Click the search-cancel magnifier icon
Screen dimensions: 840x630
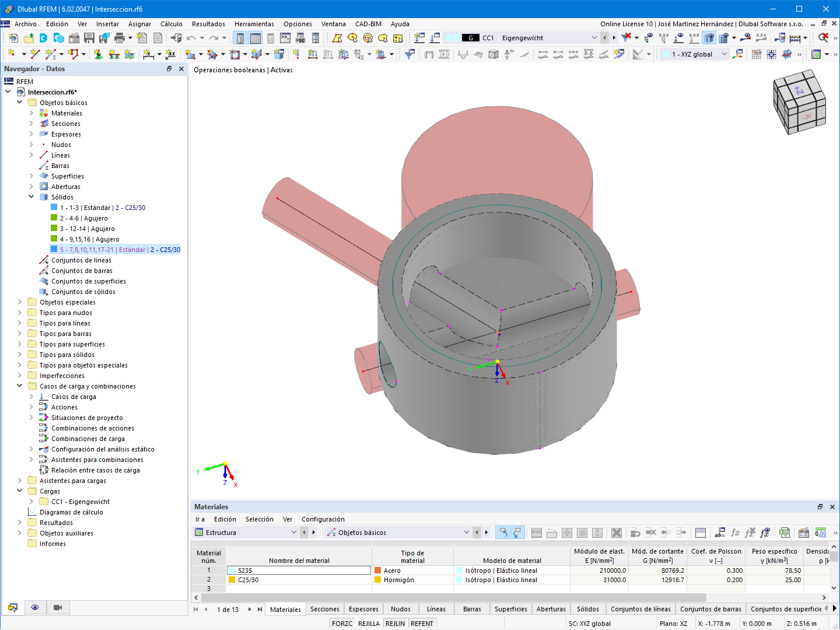click(x=823, y=38)
